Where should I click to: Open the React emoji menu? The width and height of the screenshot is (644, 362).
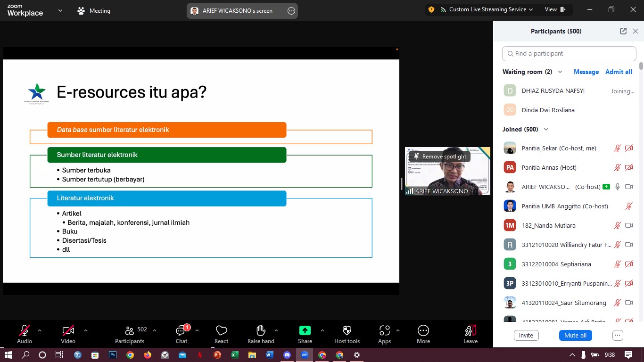tap(221, 331)
